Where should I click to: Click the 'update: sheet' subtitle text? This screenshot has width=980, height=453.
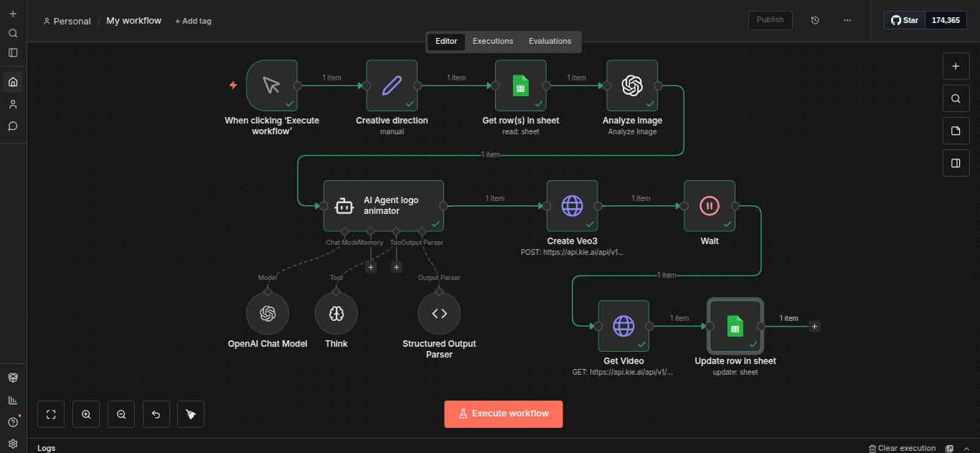coord(735,372)
